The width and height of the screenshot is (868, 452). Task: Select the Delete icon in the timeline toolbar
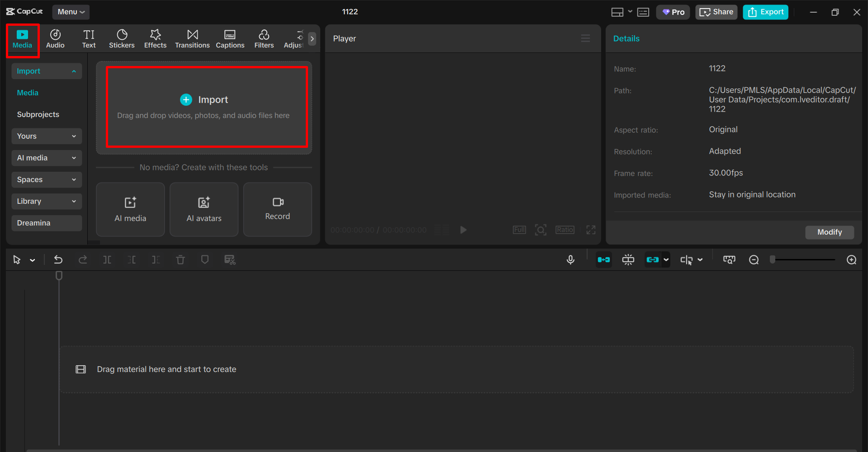tap(180, 259)
